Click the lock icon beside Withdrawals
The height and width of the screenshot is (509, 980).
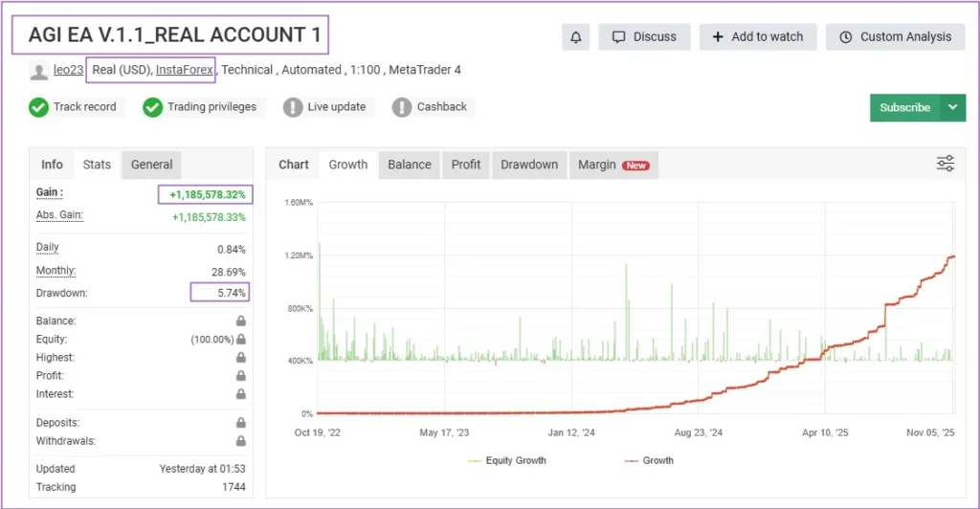pos(241,441)
